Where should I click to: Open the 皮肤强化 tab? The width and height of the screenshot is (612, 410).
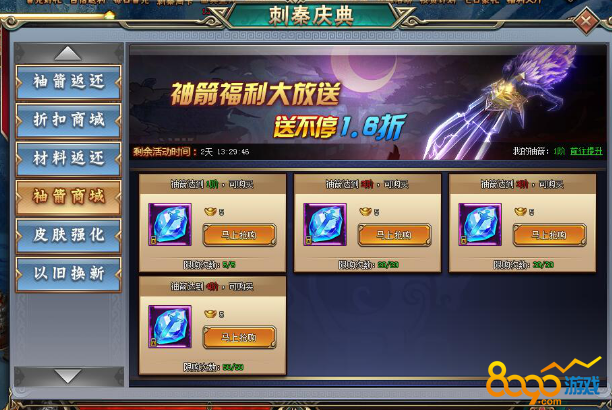click(x=68, y=235)
